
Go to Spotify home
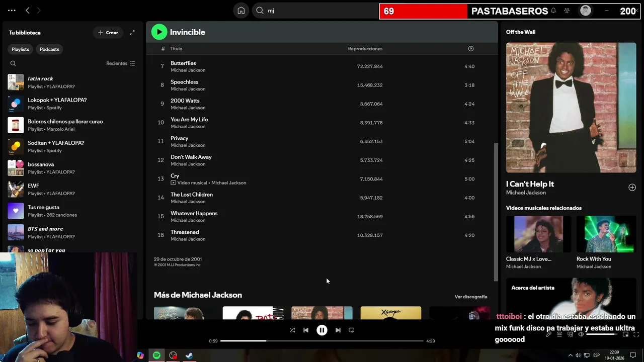pyautogui.click(x=241, y=11)
